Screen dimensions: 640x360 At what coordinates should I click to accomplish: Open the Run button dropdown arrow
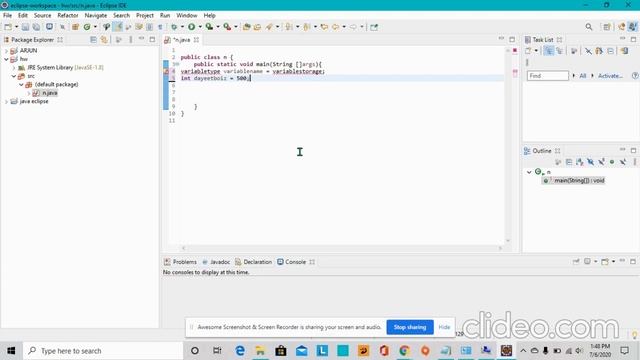[200, 27]
